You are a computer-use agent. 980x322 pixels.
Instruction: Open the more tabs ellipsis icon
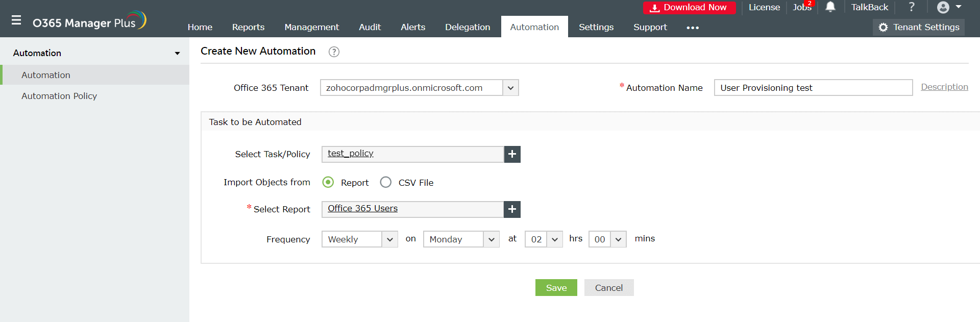[x=693, y=28]
